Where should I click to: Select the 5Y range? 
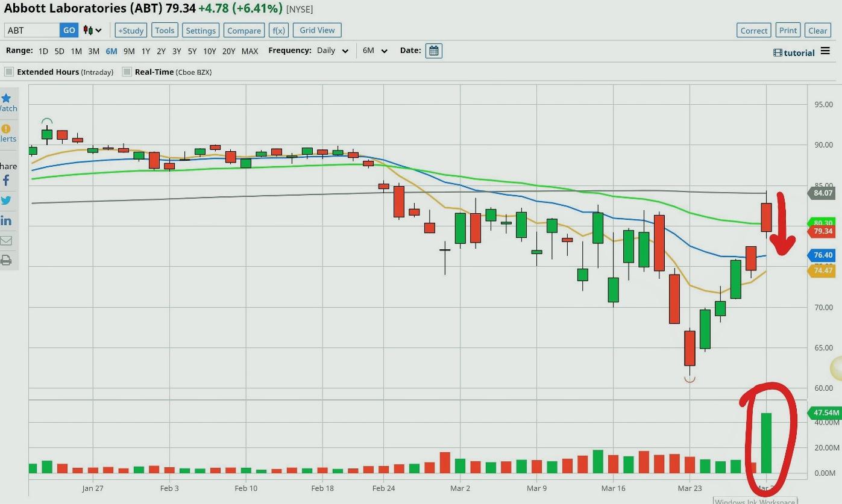[192, 51]
